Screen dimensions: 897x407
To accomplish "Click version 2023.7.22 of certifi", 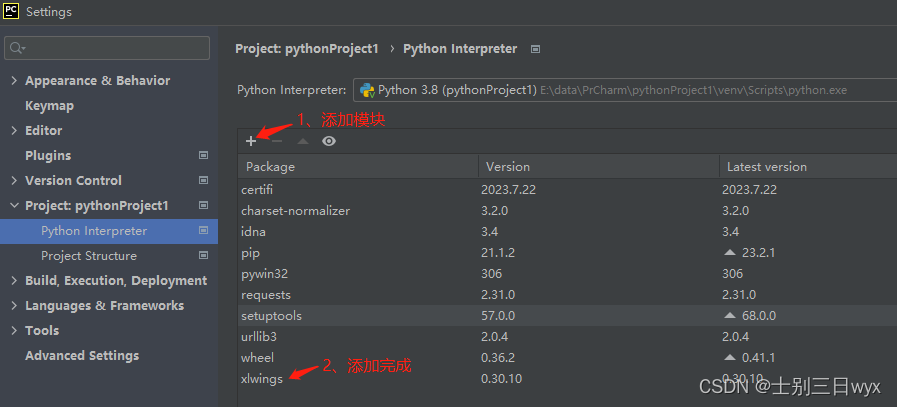I will [x=508, y=189].
